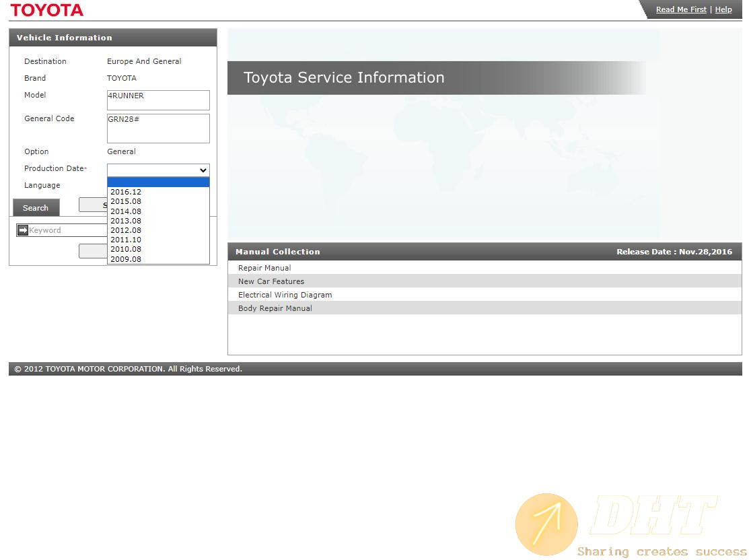Screen dimensions: 749x560
Task: Click the Europe And General destination text
Action: point(144,61)
